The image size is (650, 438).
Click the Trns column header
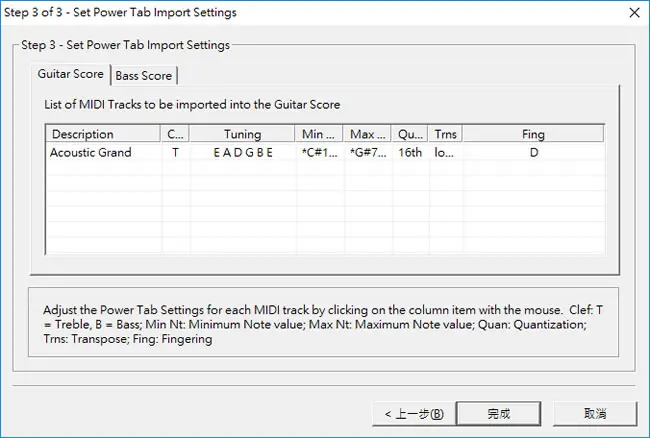(x=446, y=134)
